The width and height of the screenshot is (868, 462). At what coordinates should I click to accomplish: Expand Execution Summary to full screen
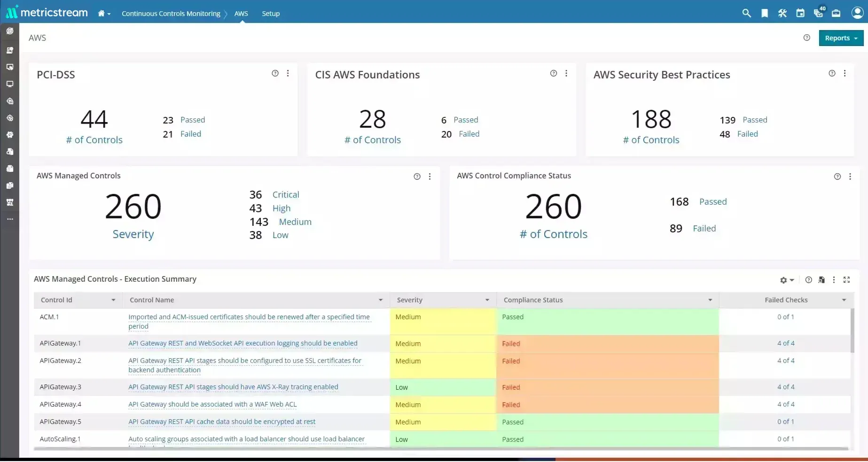coord(846,280)
